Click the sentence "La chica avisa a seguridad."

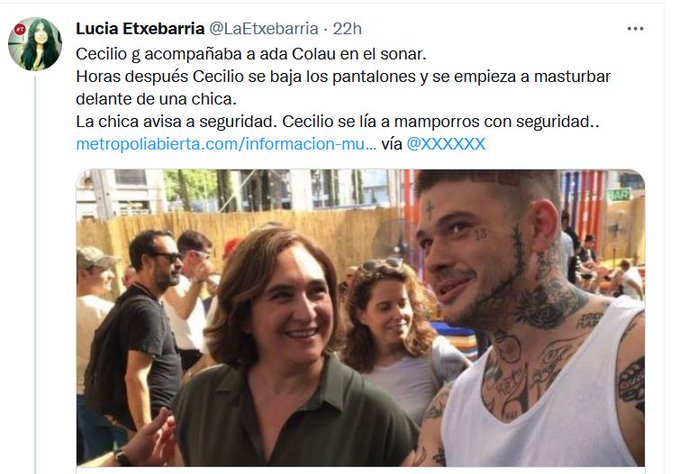point(176,122)
